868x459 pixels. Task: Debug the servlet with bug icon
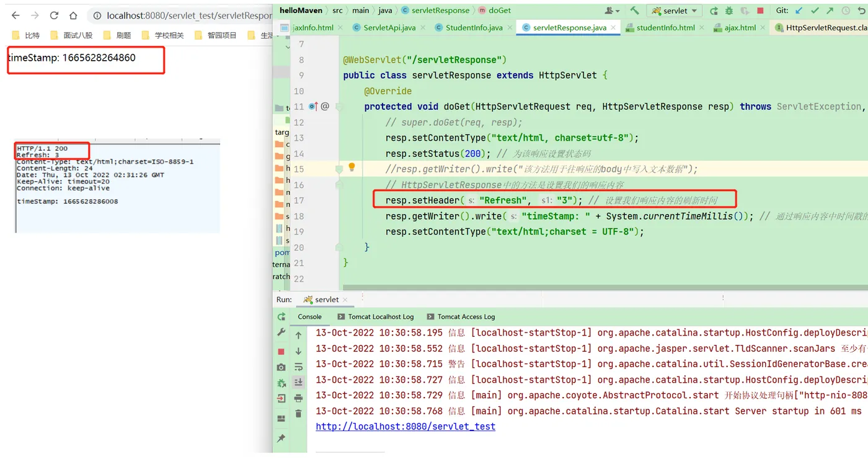click(729, 11)
